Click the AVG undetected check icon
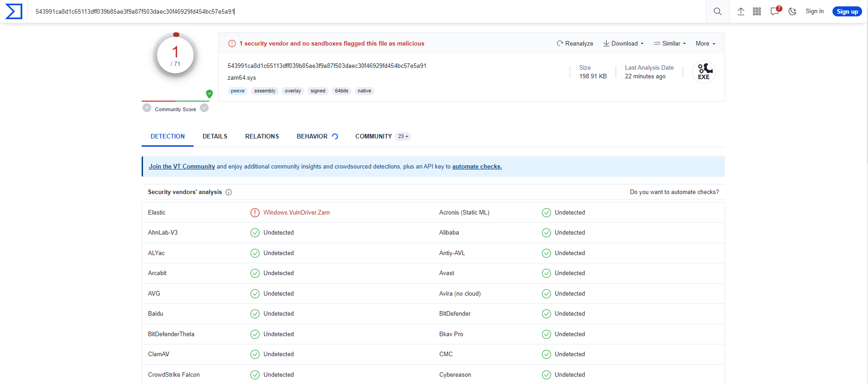868x384 pixels. pos(255,294)
